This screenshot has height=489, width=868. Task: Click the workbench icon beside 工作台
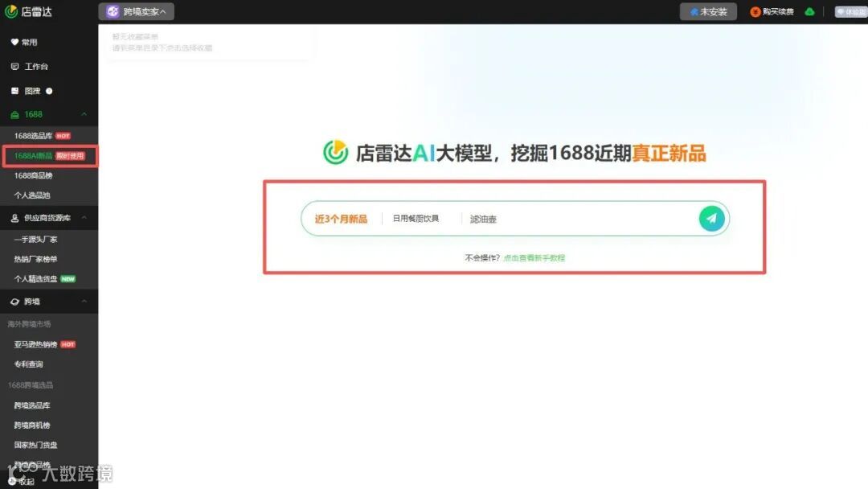(15, 67)
